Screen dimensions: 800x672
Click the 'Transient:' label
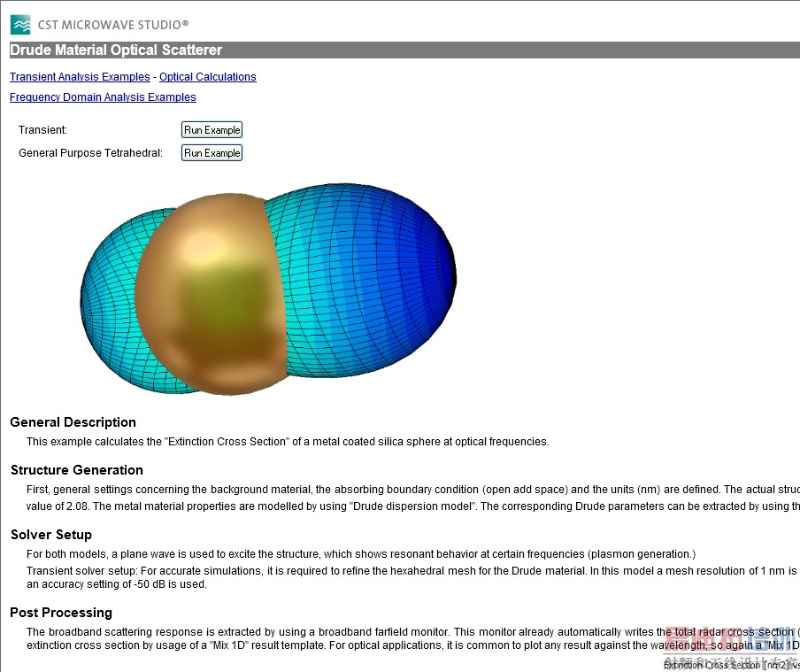click(42, 129)
